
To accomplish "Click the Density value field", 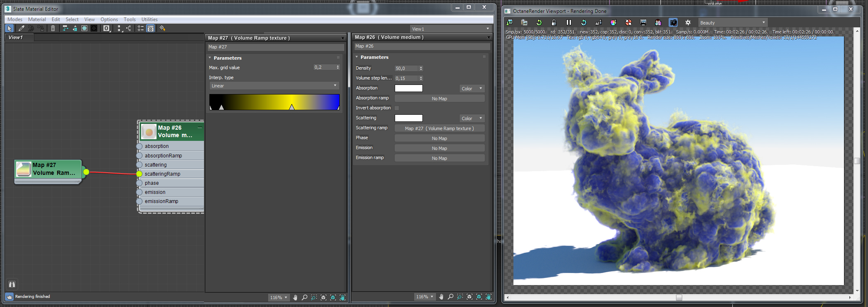I will [x=406, y=68].
